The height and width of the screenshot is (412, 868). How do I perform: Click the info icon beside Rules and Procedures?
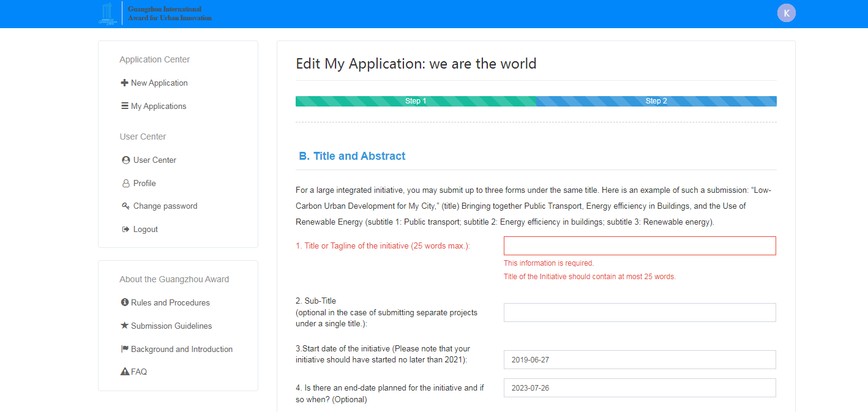[125, 302]
